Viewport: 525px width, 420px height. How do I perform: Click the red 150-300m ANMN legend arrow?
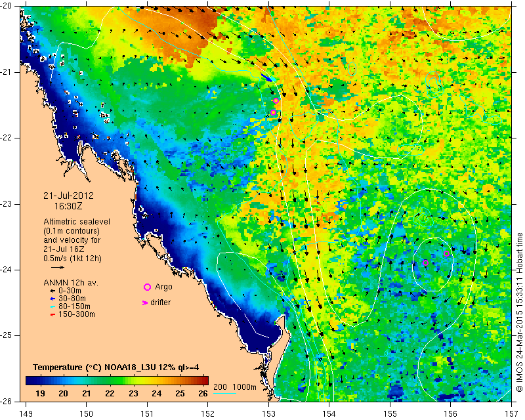pos(52,315)
